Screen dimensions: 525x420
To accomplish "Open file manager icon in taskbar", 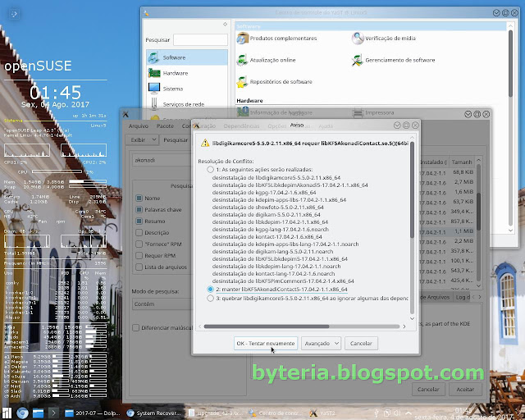I will (x=38, y=413).
